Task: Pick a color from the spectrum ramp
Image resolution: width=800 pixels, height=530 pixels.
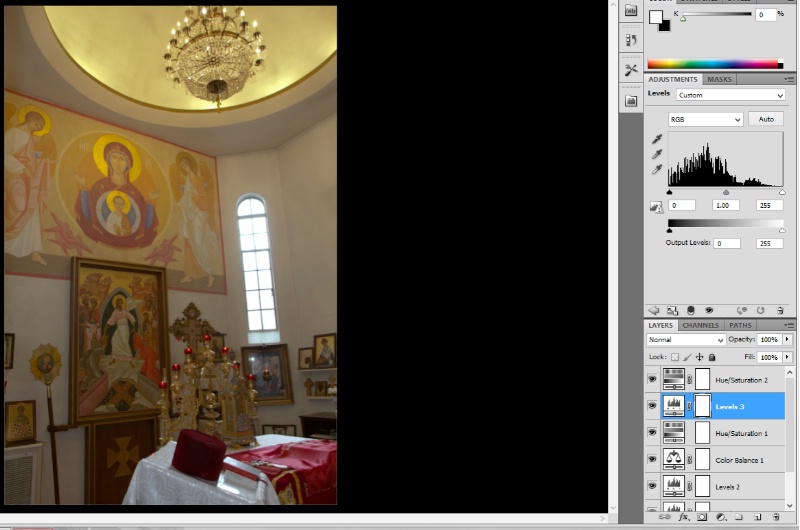Action: tap(713, 64)
